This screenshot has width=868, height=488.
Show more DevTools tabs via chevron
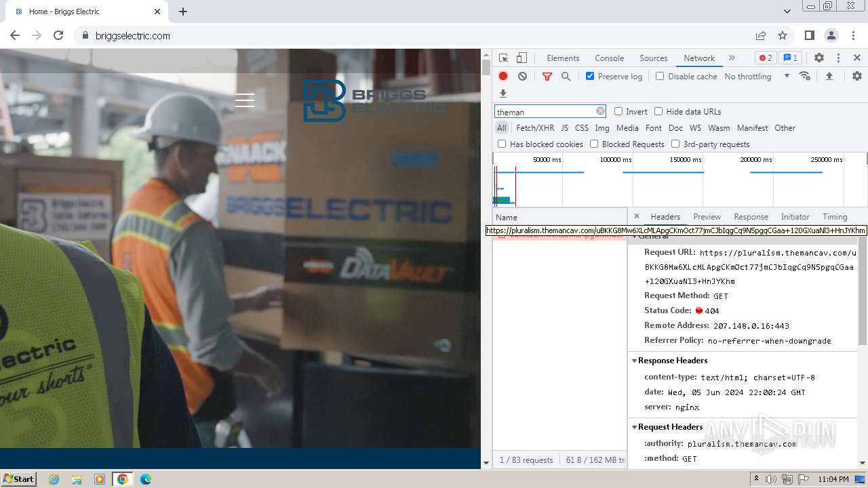[x=732, y=58]
